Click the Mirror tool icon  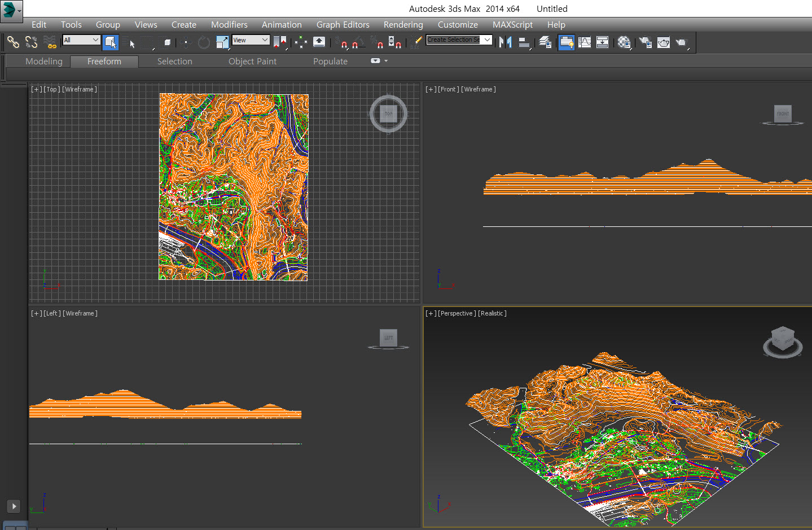click(x=506, y=42)
